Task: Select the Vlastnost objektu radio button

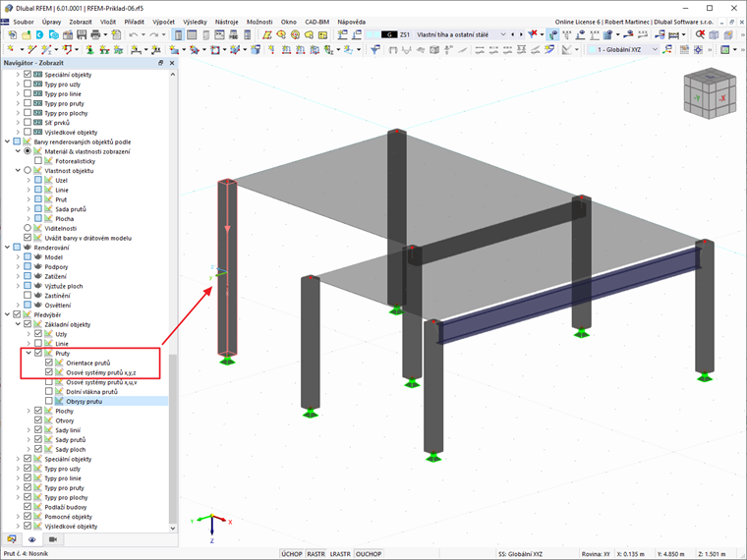Action: (x=28, y=171)
